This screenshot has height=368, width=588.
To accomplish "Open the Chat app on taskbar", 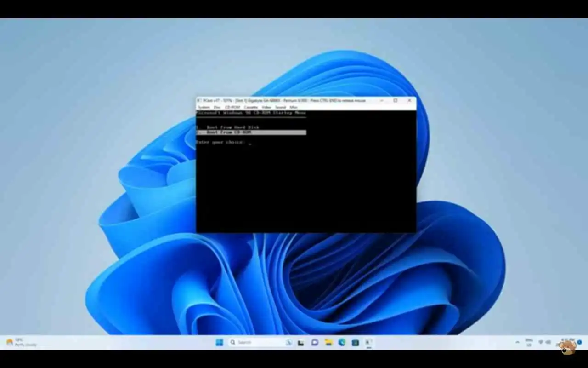I will tap(315, 342).
